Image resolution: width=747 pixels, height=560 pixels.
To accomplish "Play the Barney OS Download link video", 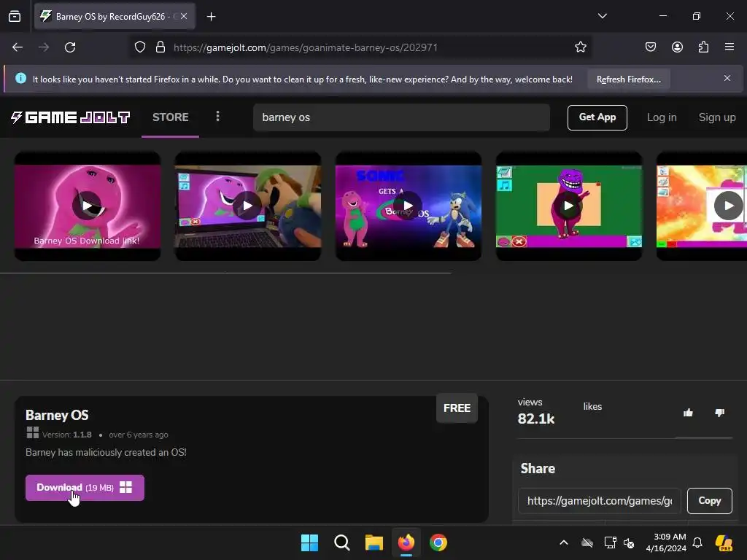I will pyautogui.click(x=88, y=206).
